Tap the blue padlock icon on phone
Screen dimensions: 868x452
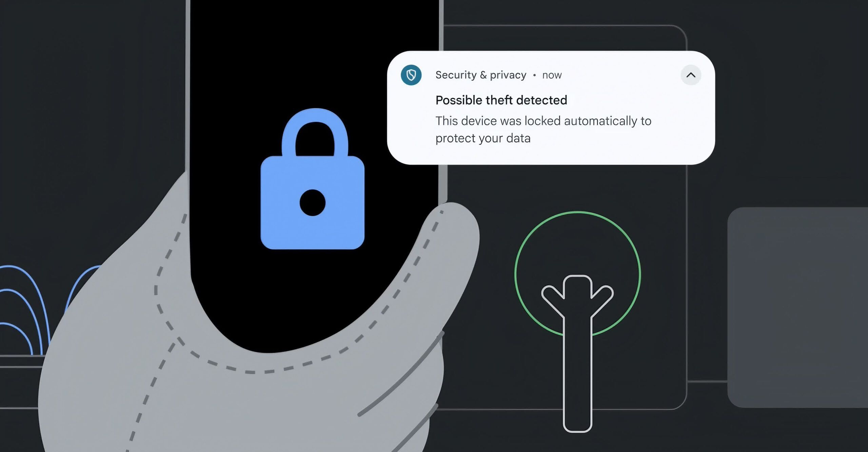tap(312, 179)
